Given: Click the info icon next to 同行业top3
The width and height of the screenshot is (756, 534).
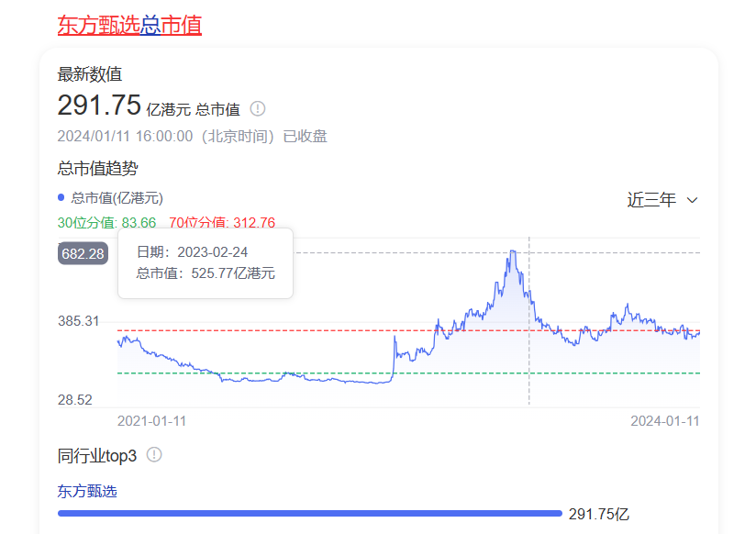Looking at the screenshot, I should (x=154, y=455).
